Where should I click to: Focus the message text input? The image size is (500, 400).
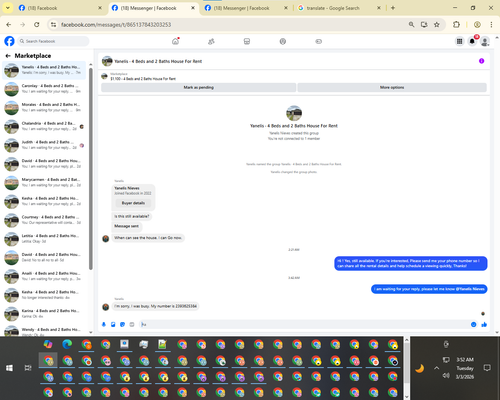pos(303,324)
